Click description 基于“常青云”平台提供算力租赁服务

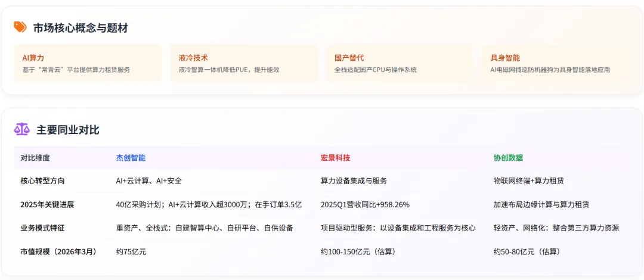tap(76, 69)
